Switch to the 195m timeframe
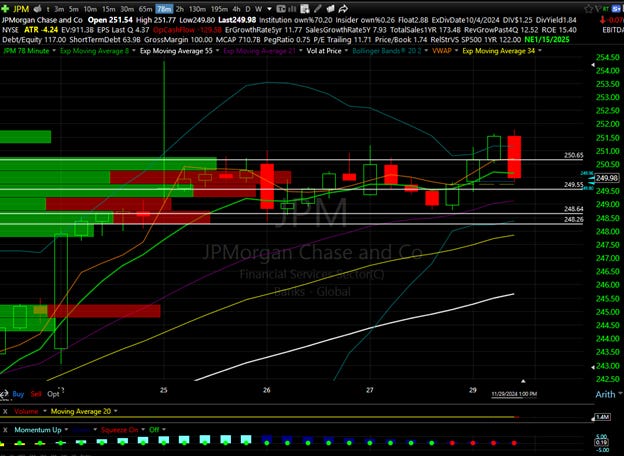Image resolution: width=624 pixels, height=456 pixels. click(219, 9)
